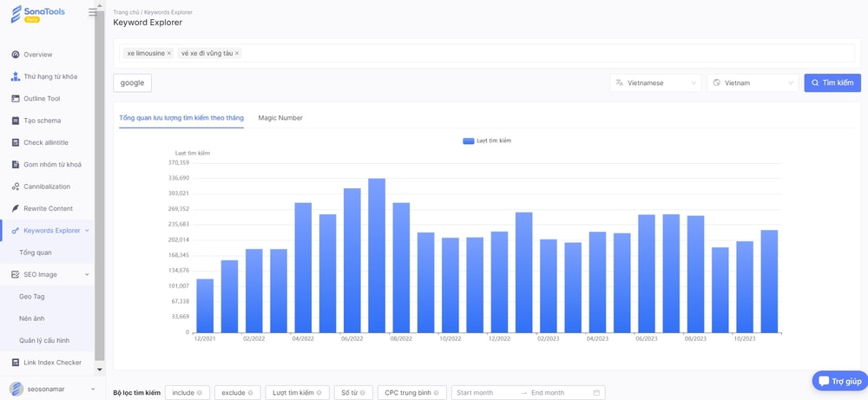Click the '10/2023' x-axis label
The height and width of the screenshot is (400, 868).
745,338
